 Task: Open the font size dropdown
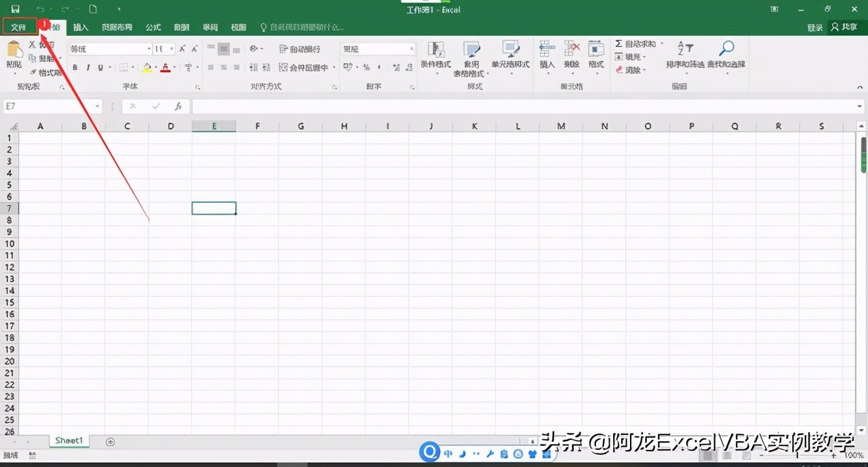pos(172,49)
